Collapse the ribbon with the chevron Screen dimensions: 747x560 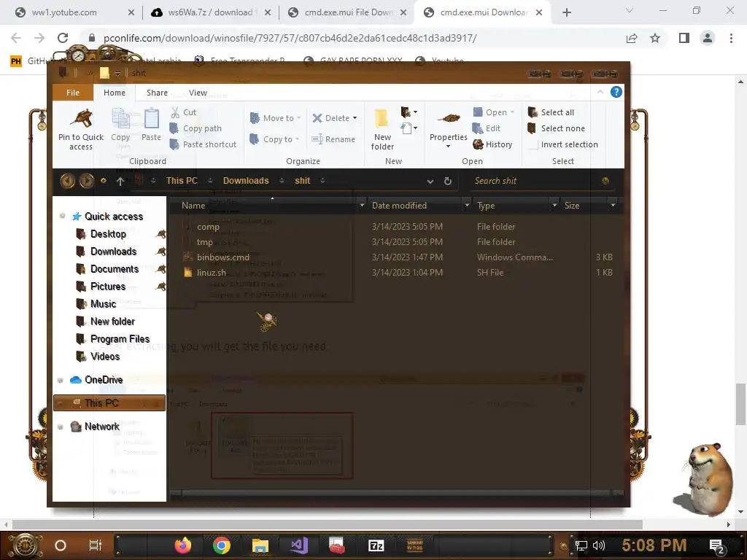tap(600, 92)
